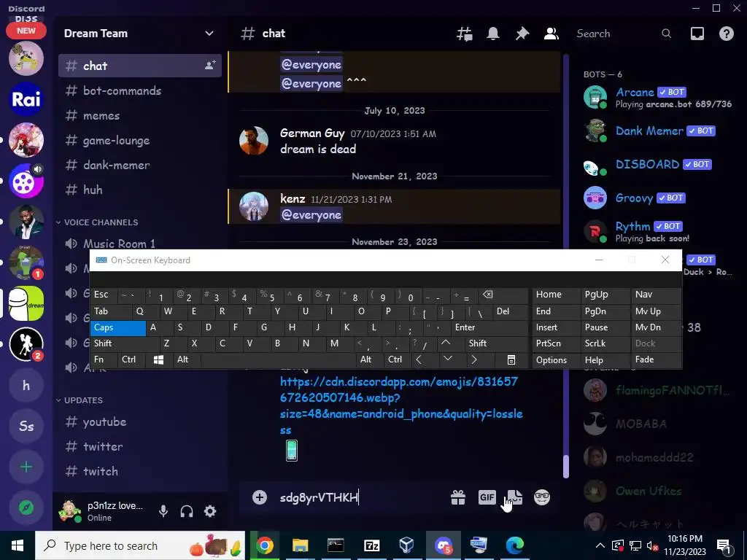Click the search magnifier icon
This screenshot has height=560, width=747.
[667, 34]
